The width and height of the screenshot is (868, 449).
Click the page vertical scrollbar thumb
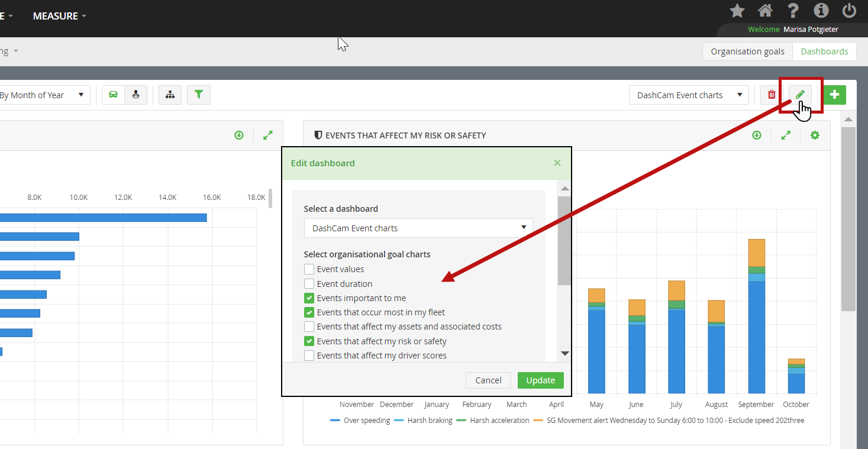point(848,219)
